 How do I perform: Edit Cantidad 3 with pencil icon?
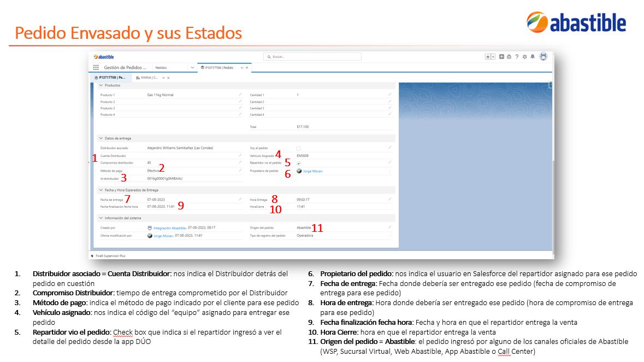tap(390, 108)
